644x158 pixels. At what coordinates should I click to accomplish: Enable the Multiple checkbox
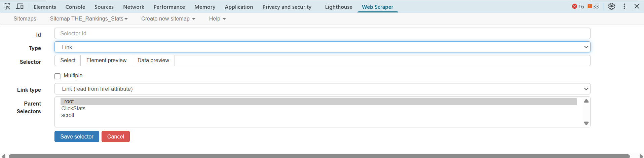(x=58, y=76)
